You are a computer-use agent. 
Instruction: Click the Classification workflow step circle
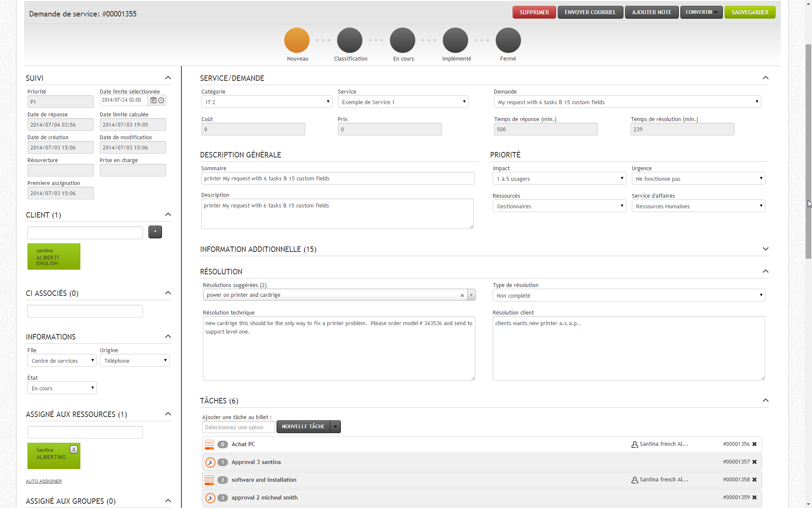[350, 41]
